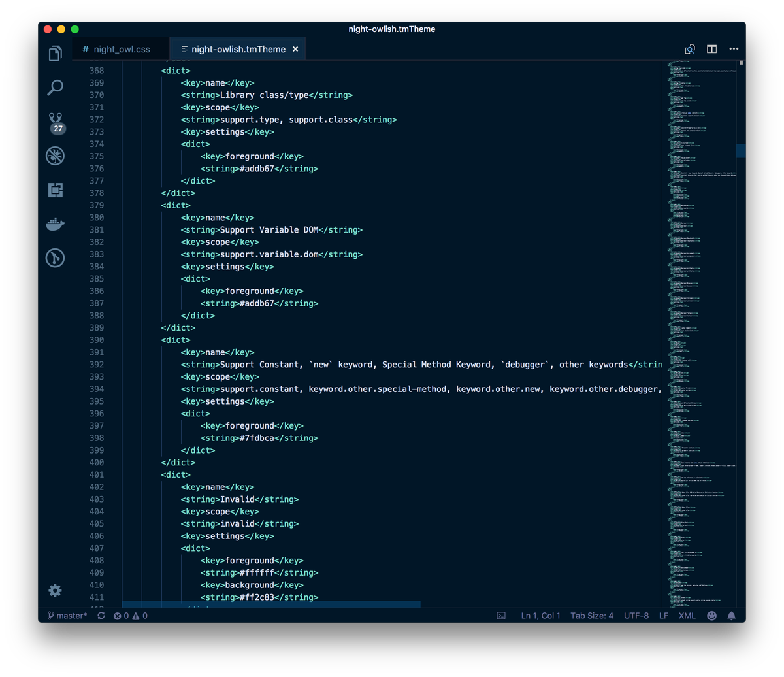
Task: Change line endings via the LF indicator
Action: (x=663, y=615)
